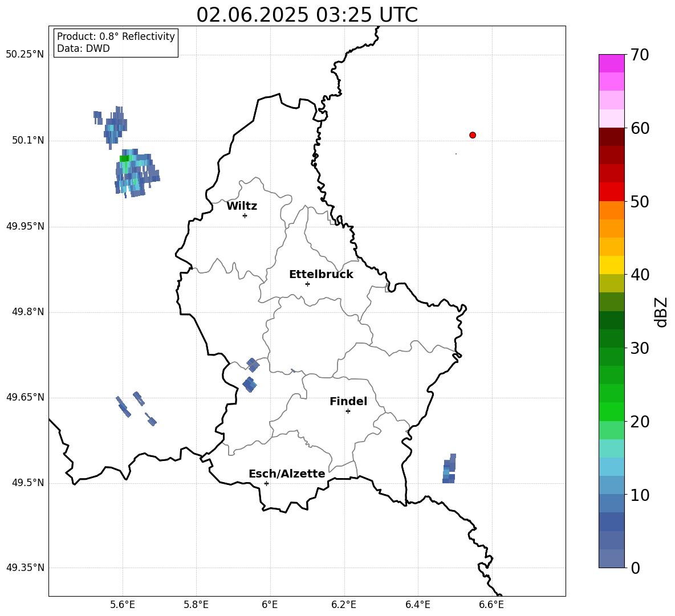
Task: Click the radar echo cell southeast near 6.48°E
Action: click(449, 469)
